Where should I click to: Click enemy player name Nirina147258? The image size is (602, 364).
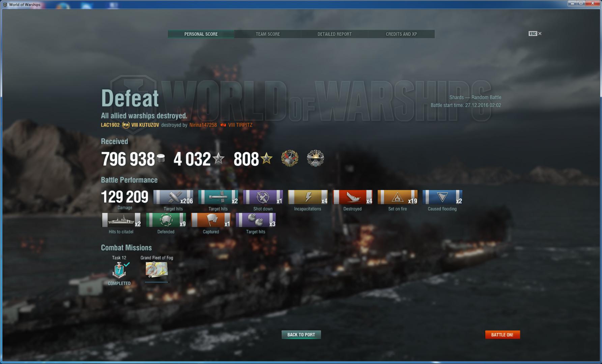pos(203,125)
